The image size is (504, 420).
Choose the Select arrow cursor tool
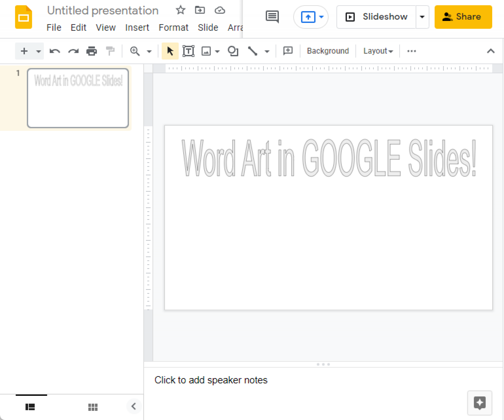click(x=170, y=51)
